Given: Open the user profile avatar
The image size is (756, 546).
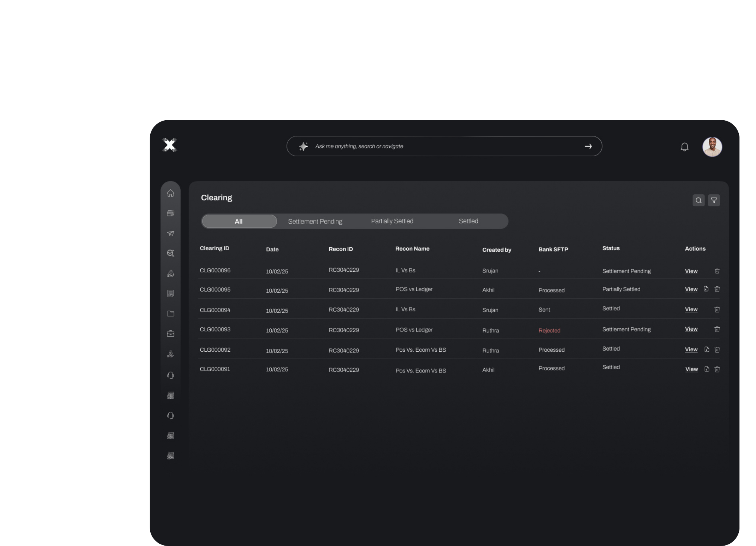Looking at the screenshot, I should point(712,147).
